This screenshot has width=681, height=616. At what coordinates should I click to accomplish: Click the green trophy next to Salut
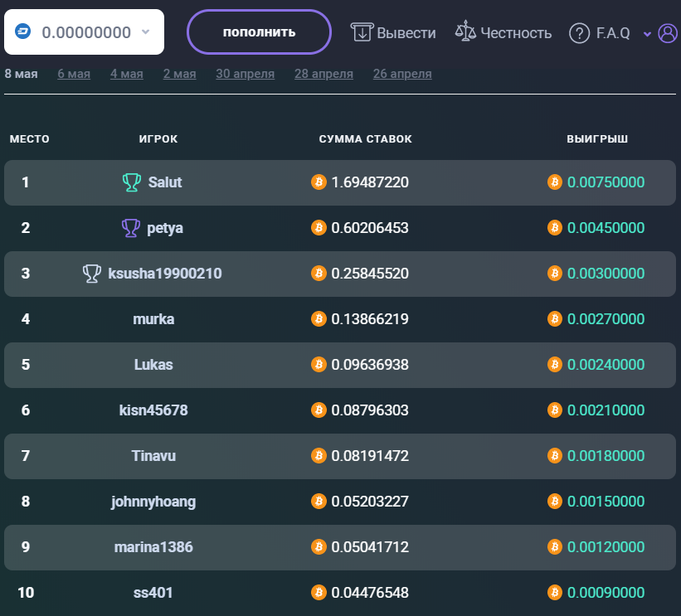click(132, 182)
